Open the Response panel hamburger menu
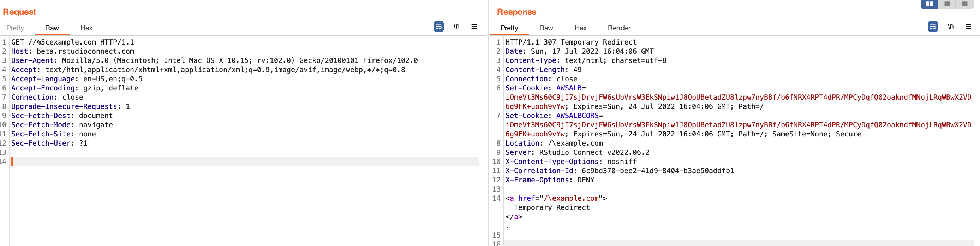This screenshot has height=246, width=980. click(x=968, y=27)
